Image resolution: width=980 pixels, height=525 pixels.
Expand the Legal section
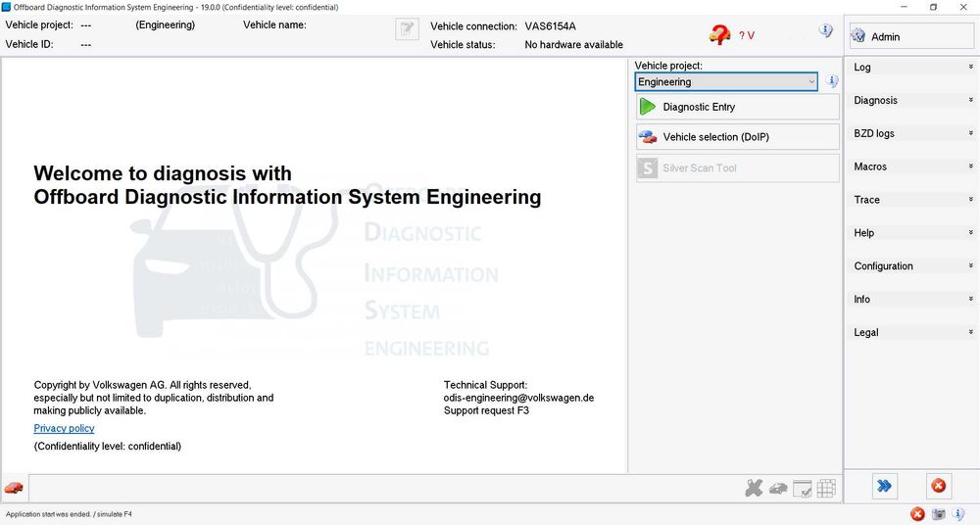tap(912, 332)
